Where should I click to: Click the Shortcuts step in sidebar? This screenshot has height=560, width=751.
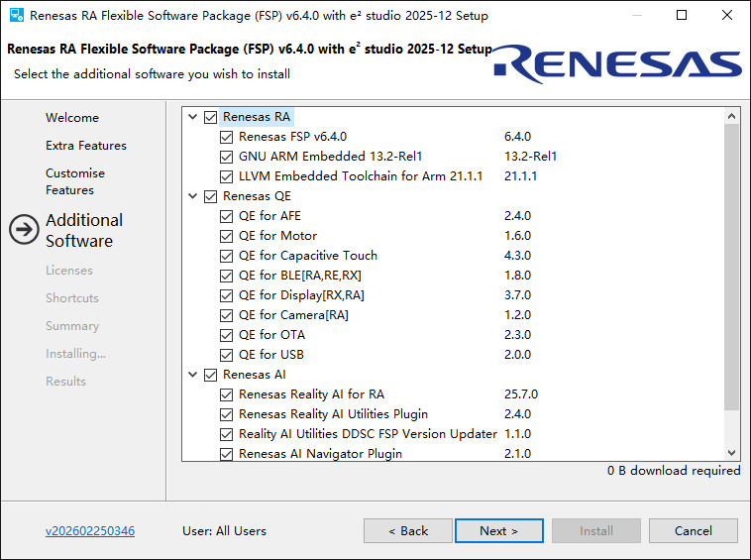coord(72,298)
